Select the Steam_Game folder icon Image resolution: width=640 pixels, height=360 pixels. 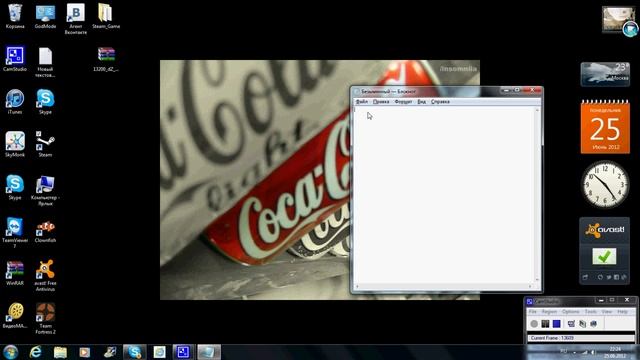click(106, 16)
